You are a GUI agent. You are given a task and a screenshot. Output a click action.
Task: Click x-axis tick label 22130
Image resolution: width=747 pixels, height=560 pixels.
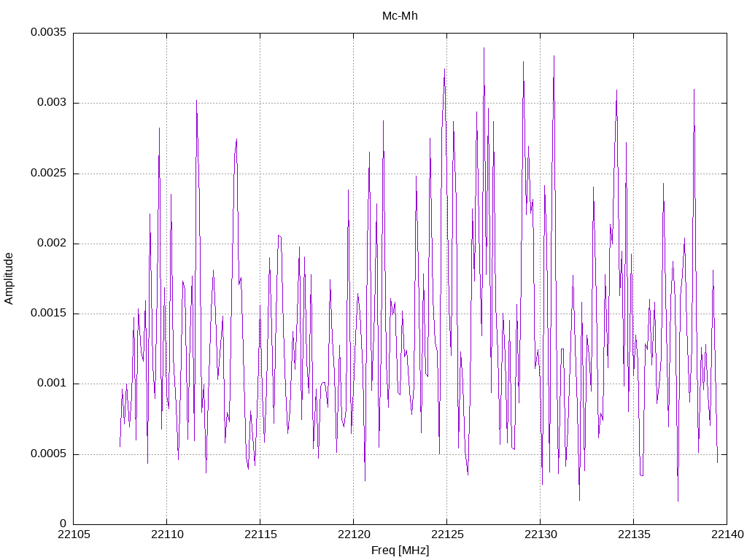pos(541,534)
